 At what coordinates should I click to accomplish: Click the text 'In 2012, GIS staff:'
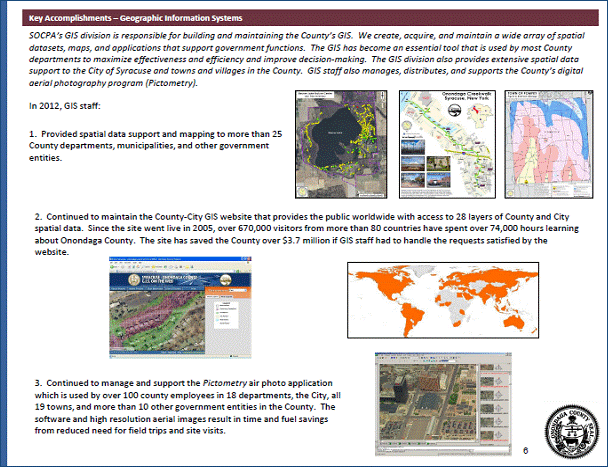pos(65,106)
